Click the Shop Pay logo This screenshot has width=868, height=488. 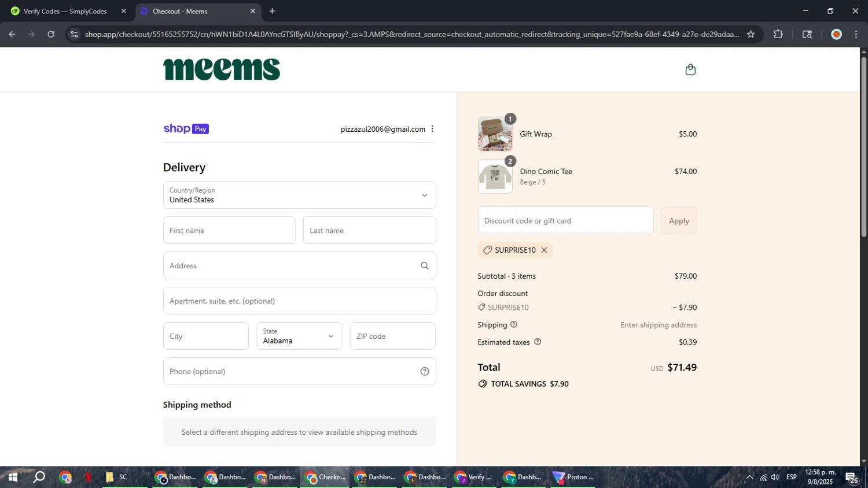(x=186, y=129)
